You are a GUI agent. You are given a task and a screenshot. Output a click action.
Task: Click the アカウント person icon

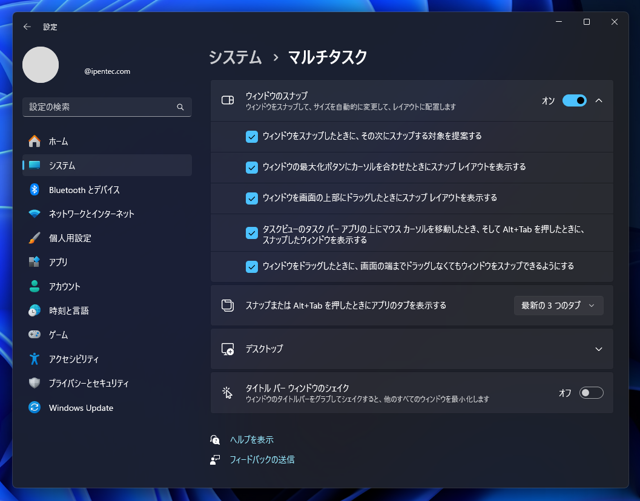34,286
